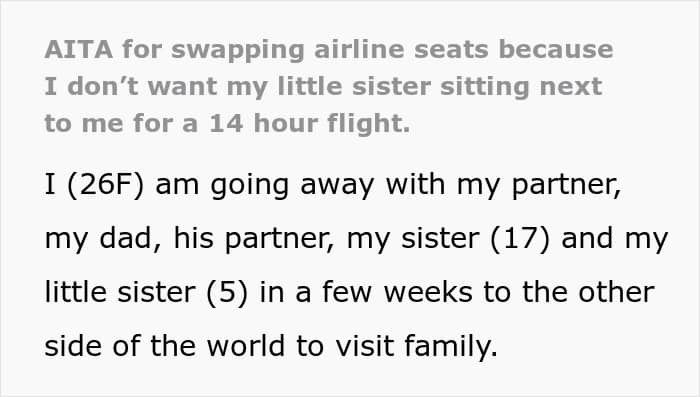Screen dimensions: 700x397
Task: Click "my dad," in the body text
Action: 103,238
